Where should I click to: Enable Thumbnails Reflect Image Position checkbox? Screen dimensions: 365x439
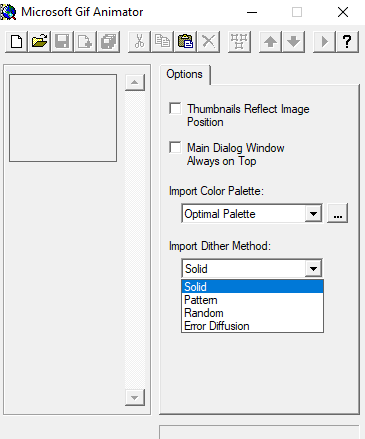(175, 109)
